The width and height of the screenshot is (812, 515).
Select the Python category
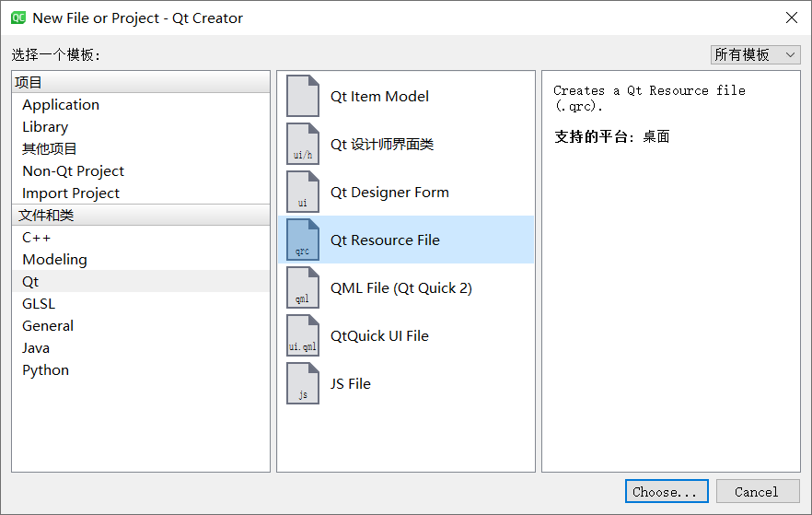(140, 370)
